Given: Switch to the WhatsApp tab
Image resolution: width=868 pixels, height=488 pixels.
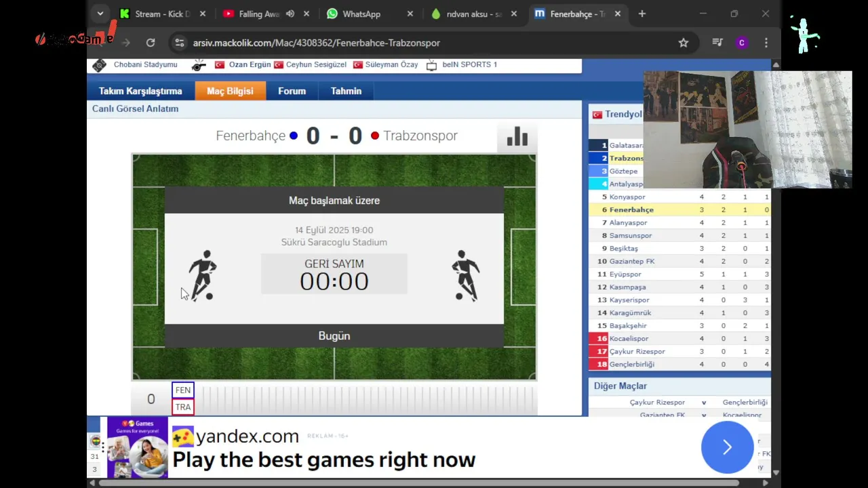Looking at the screenshot, I should [x=362, y=14].
